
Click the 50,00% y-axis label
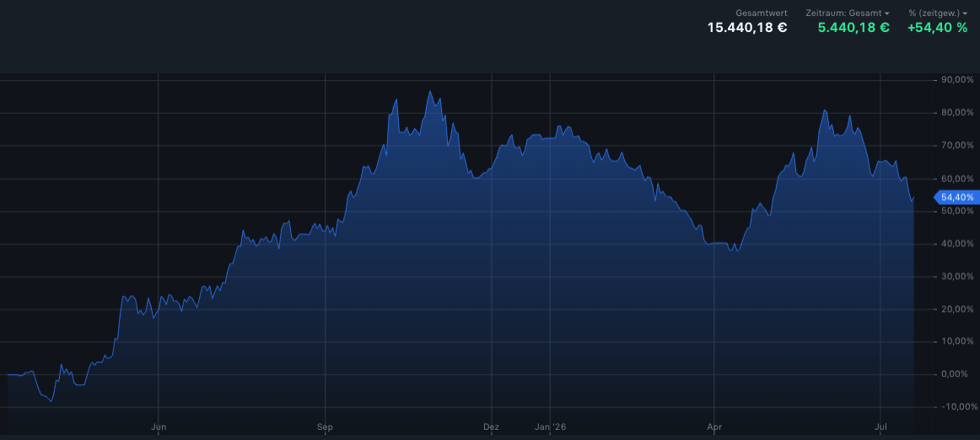957,211
